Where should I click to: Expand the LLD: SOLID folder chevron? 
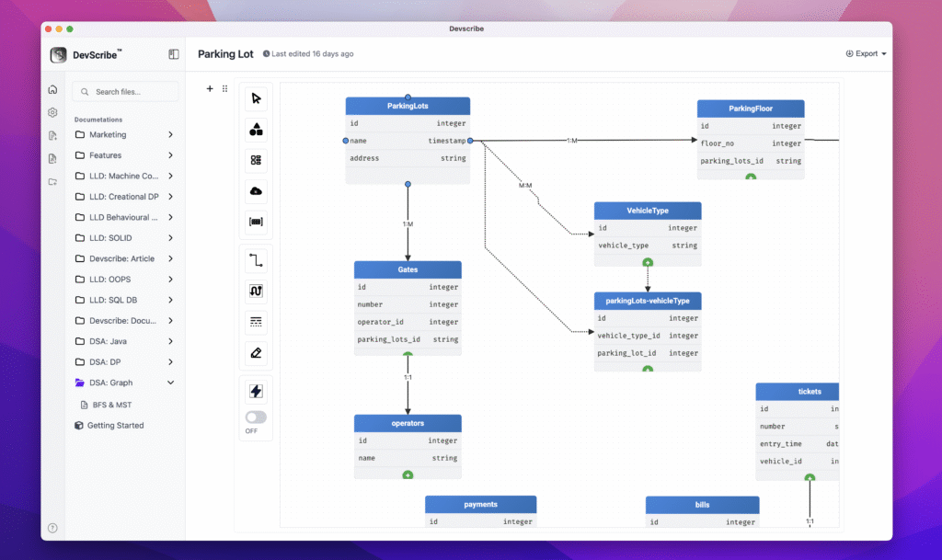click(x=171, y=238)
